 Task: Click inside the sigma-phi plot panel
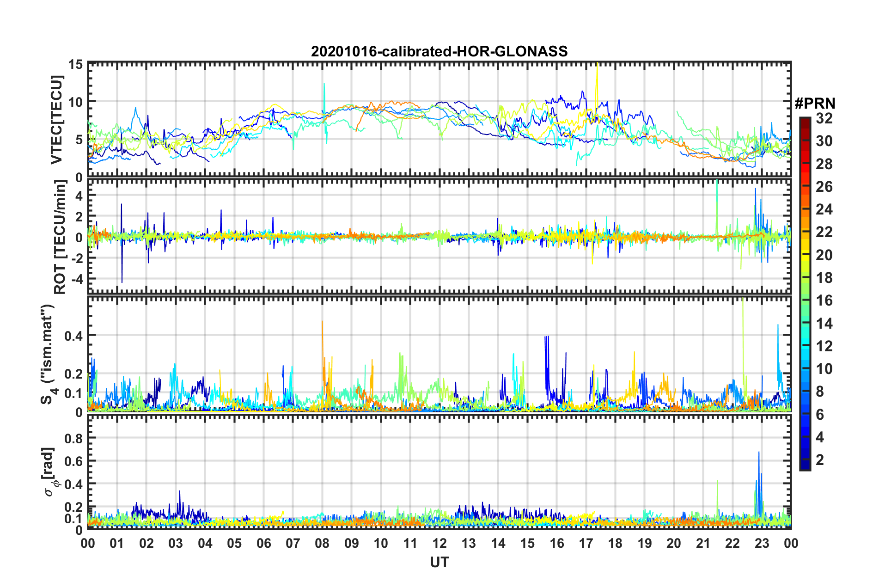click(x=439, y=472)
